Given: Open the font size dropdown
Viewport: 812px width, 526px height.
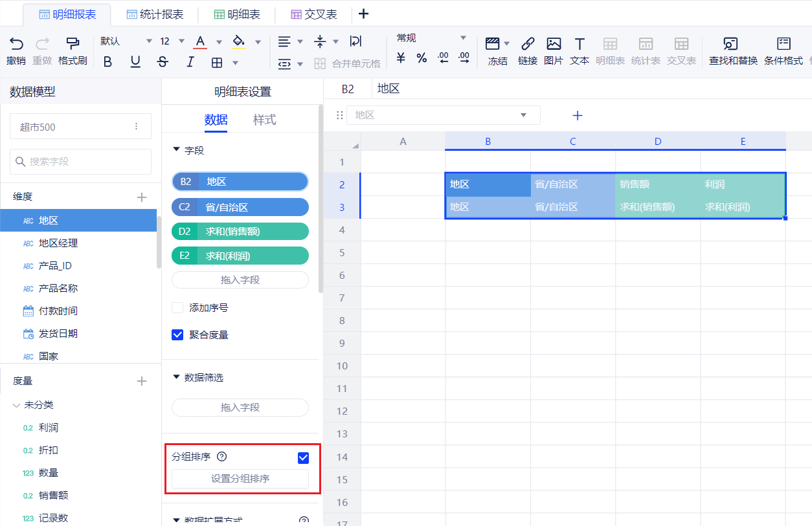Looking at the screenshot, I should click(181, 41).
